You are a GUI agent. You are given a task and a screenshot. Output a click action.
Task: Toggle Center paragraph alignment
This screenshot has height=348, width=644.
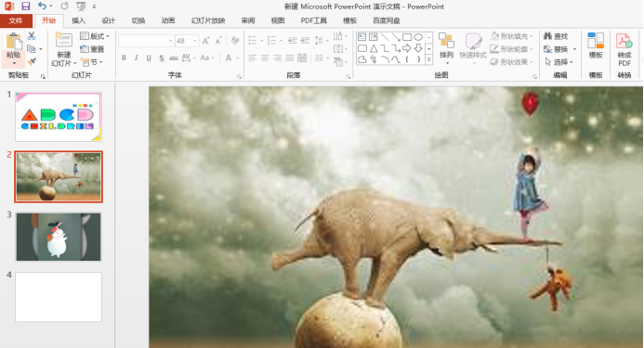[x=265, y=58]
